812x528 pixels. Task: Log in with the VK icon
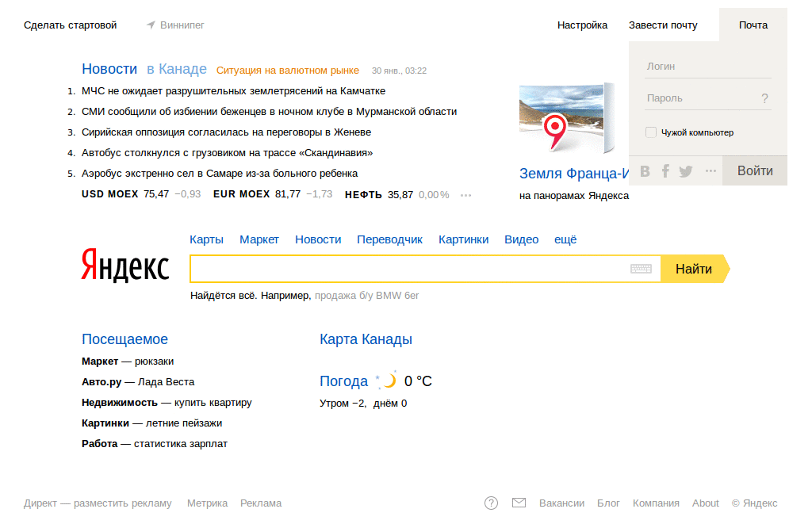[x=645, y=171]
